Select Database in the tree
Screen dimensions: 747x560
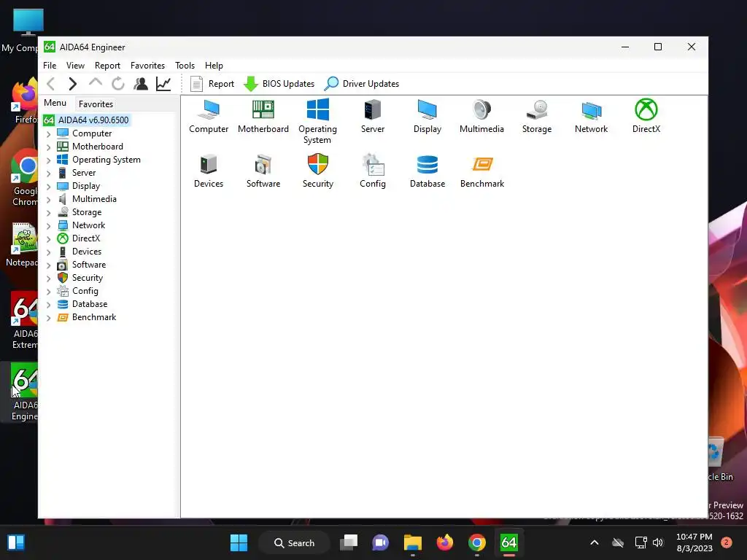90,304
